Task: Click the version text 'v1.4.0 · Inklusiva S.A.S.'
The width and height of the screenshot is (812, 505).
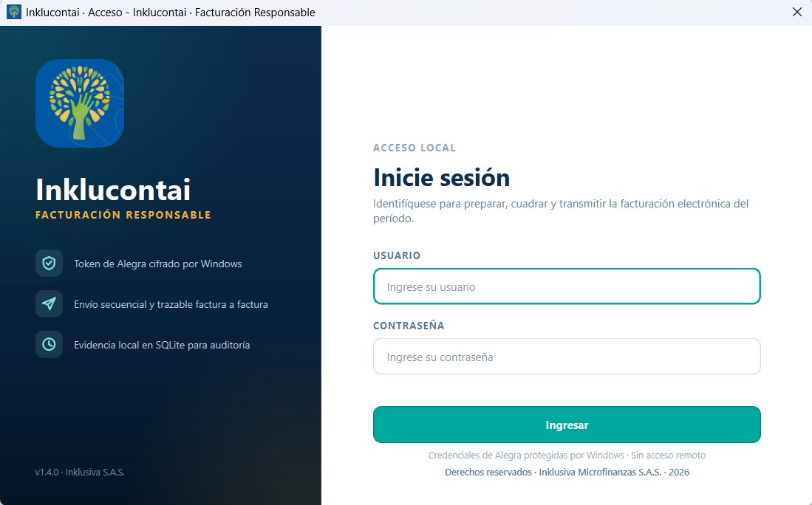Action: [x=80, y=472]
